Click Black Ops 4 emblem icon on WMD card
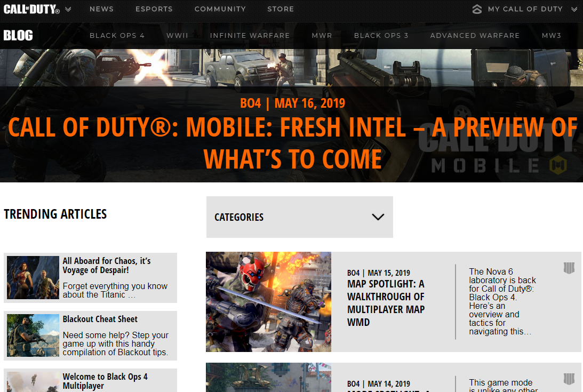Viewport: 583px width, 392px height. coord(569,268)
